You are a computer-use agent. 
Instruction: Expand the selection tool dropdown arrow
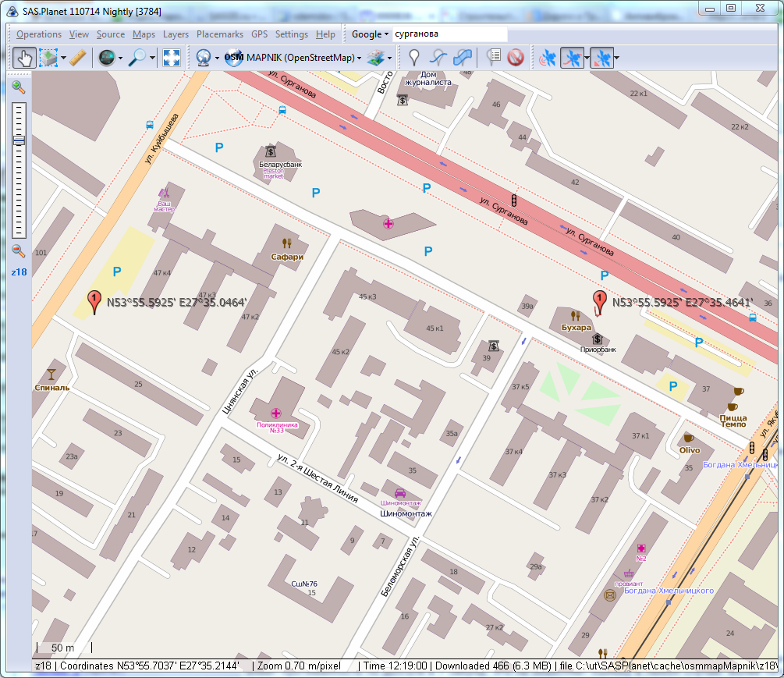(x=63, y=58)
